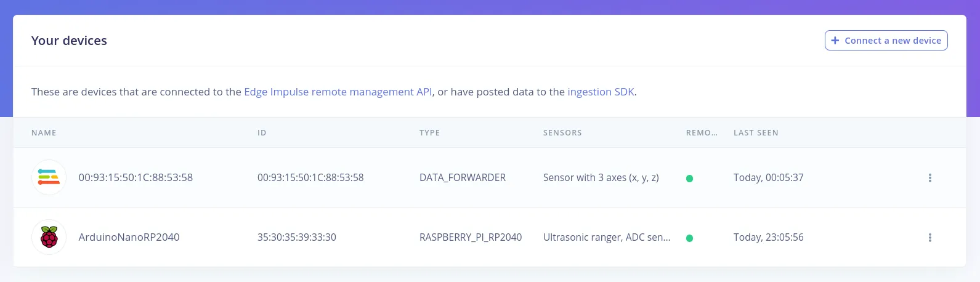Click the Raspberry Pi device icon
Image resolution: width=980 pixels, height=282 pixels.
pyautogui.click(x=49, y=237)
